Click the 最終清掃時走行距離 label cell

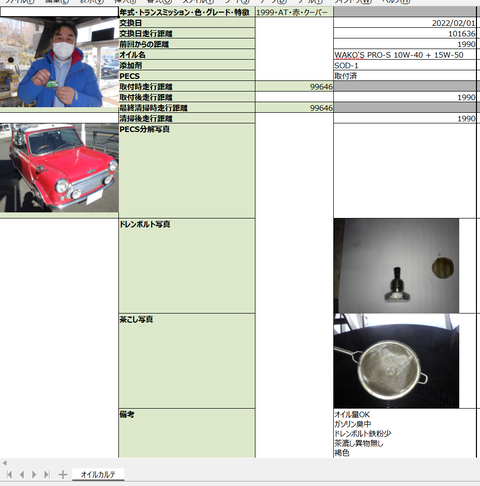point(187,108)
